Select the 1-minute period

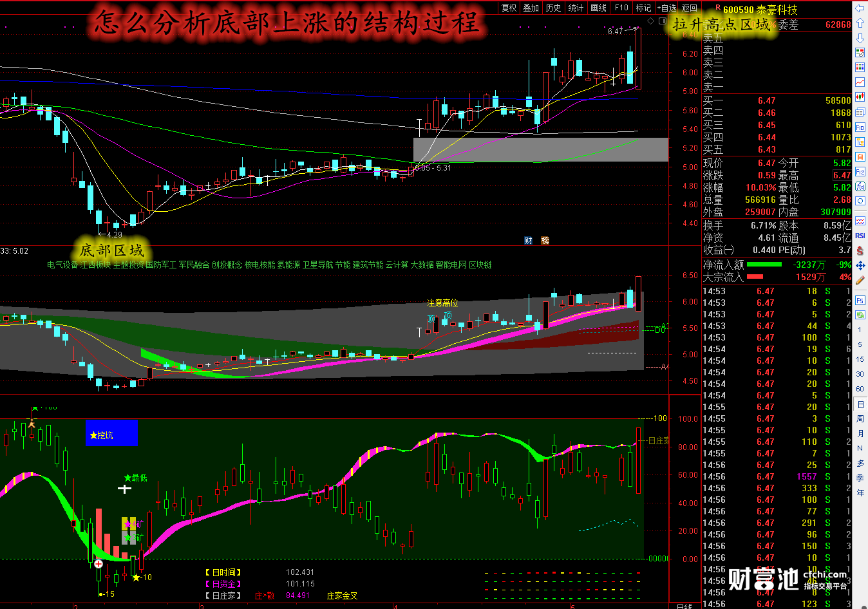[860, 330]
